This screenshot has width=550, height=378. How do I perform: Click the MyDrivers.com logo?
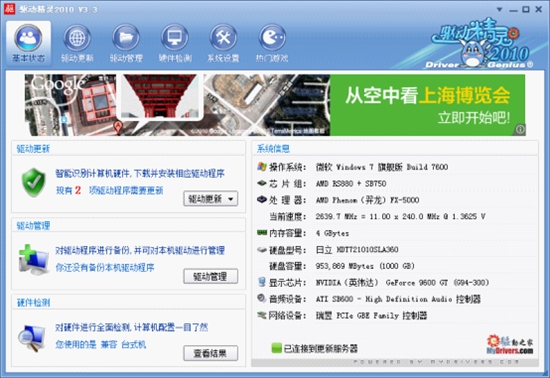[x=510, y=344]
